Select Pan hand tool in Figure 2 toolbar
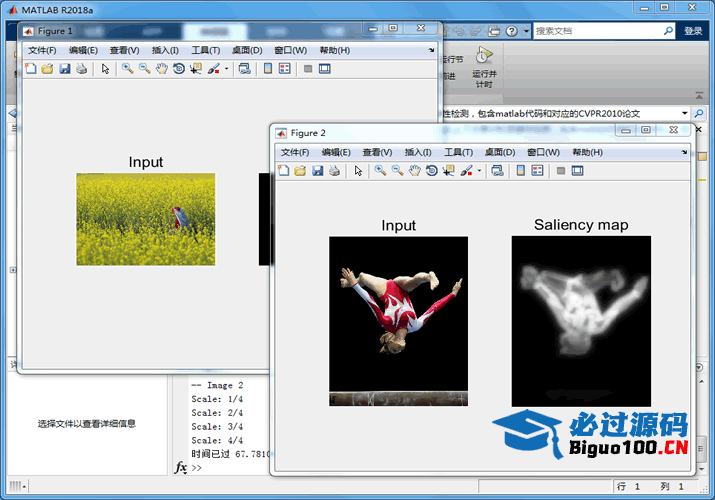 [x=414, y=171]
